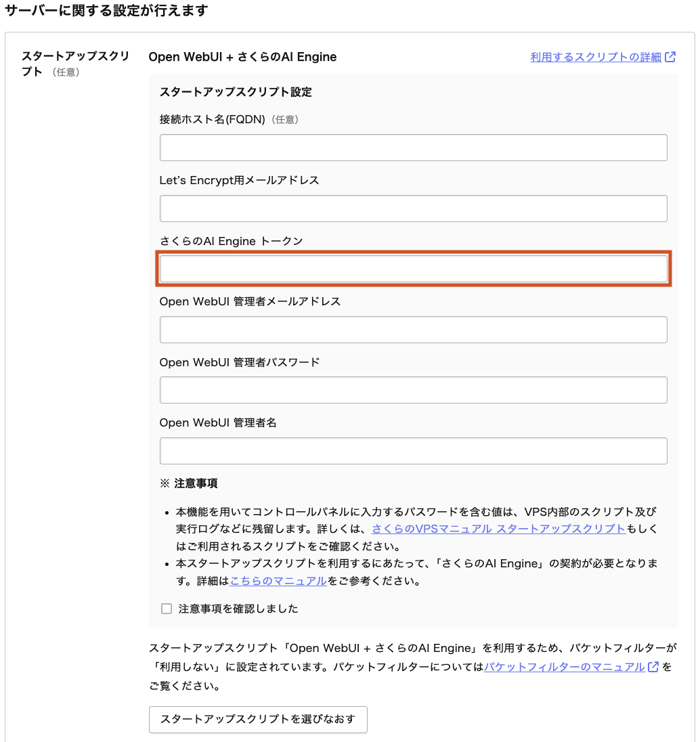Check the 注意事項を確認しました checkbox
The image size is (700, 742).
click(167, 609)
